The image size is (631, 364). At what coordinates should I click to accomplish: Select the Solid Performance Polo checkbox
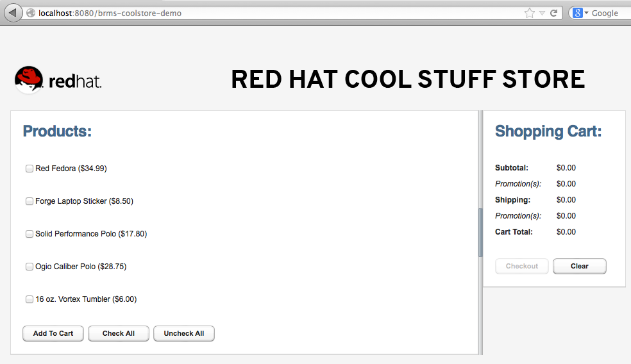(29, 234)
